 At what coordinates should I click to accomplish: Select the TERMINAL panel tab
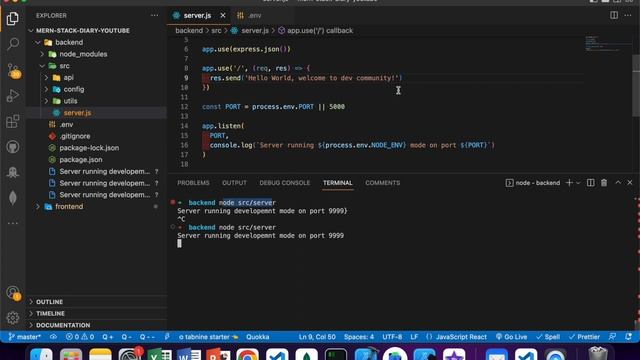338,183
